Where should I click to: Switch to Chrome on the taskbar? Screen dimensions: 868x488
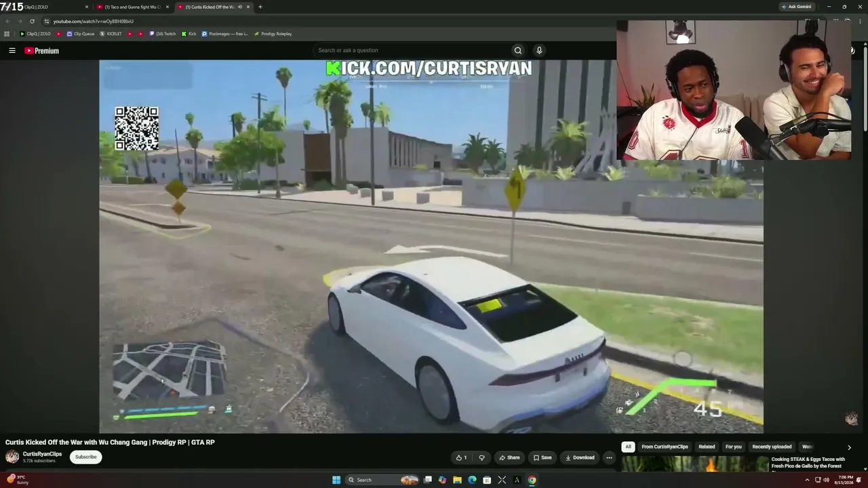(x=532, y=480)
